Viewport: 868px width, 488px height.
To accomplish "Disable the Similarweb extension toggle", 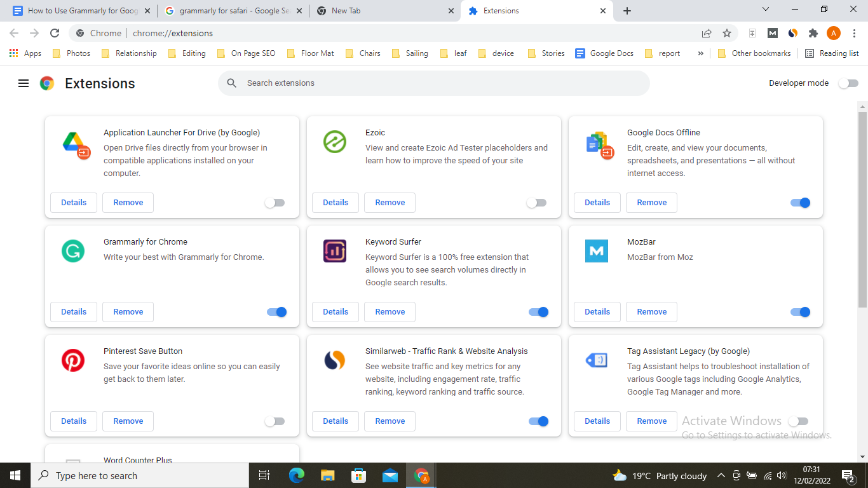I will coord(539,421).
